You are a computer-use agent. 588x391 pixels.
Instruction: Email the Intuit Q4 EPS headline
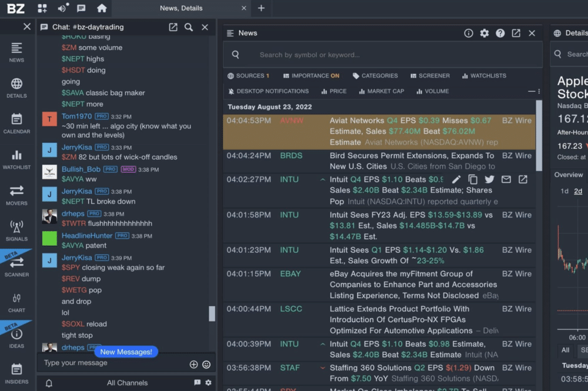tap(506, 179)
